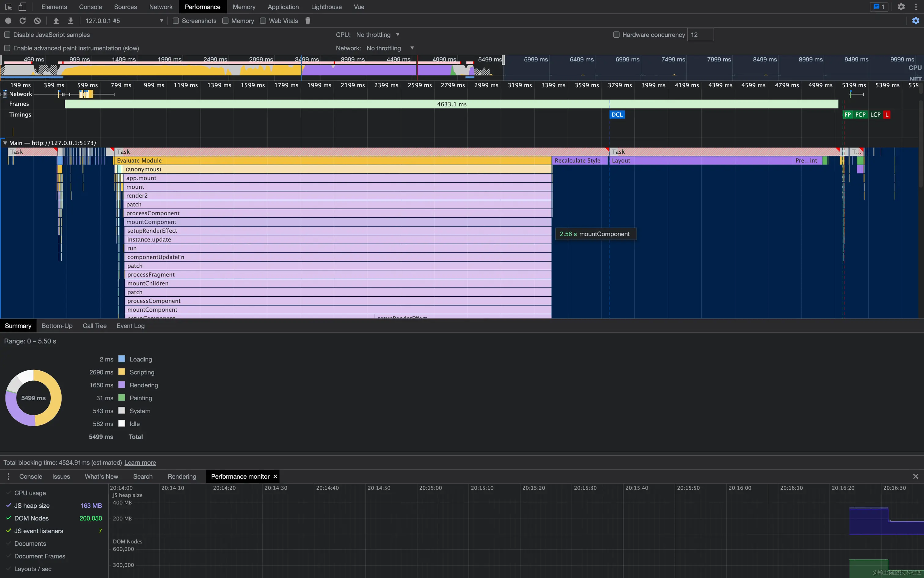Open the Search drawer tab
Viewport: 924px width, 578px height.
(x=143, y=476)
